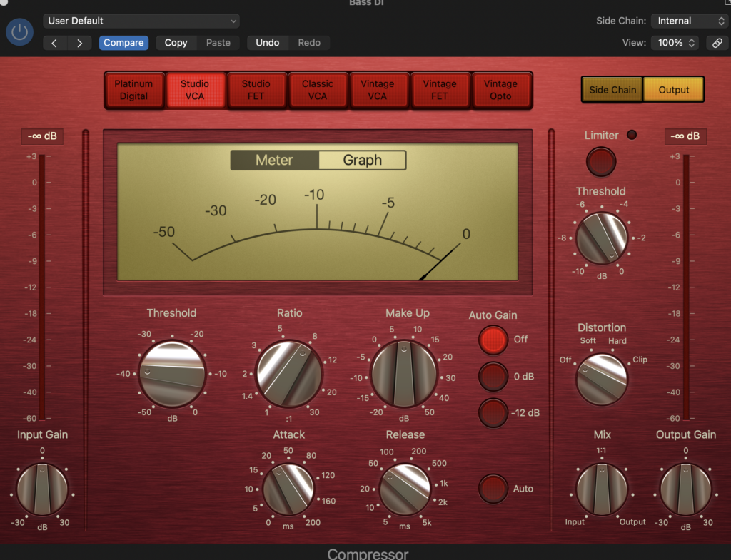
Task: Select the Vintage Opto compressor model
Action: (x=500, y=90)
